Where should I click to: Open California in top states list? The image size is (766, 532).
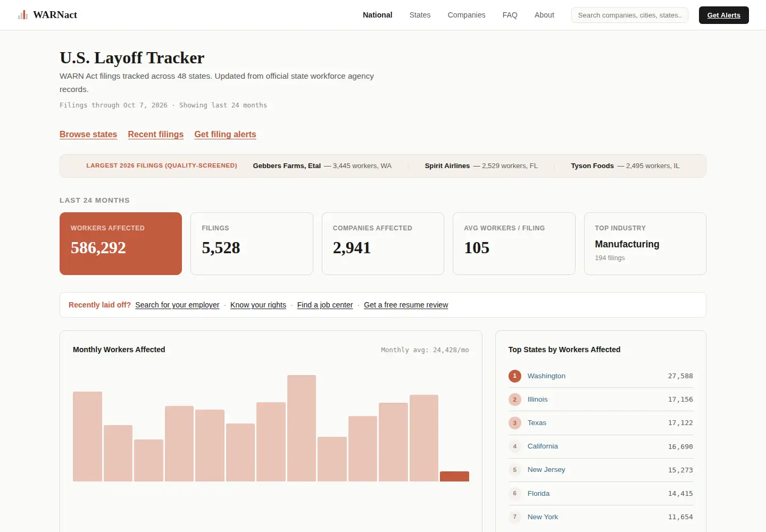(x=543, y=446)
